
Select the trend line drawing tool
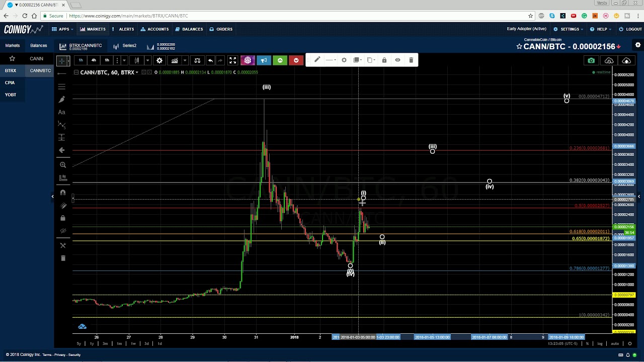tap(62, 73)
